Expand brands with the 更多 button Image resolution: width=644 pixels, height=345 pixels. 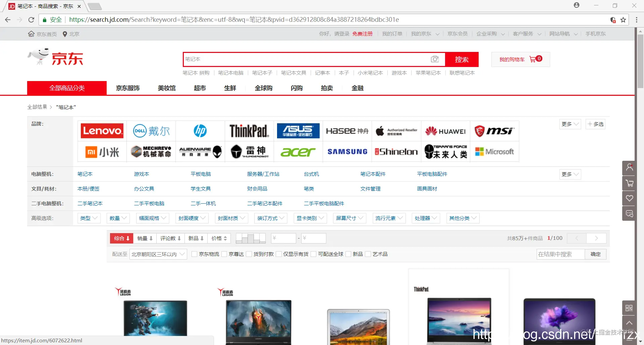pos(570,124)
